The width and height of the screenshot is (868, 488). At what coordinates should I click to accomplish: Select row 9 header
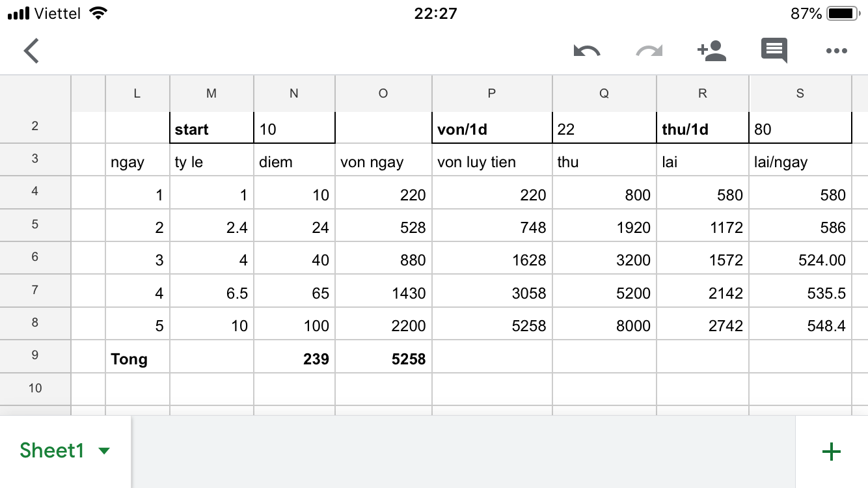coord(35,355)
